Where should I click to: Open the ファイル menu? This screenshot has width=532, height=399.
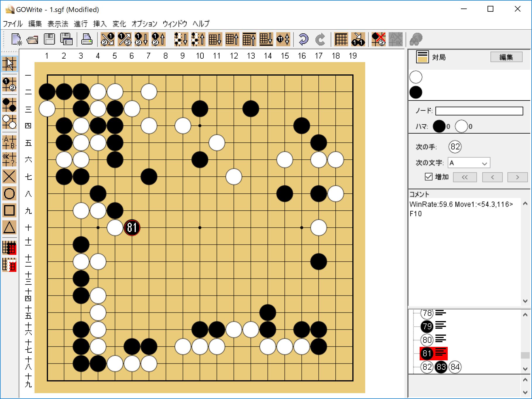(13, 24)
